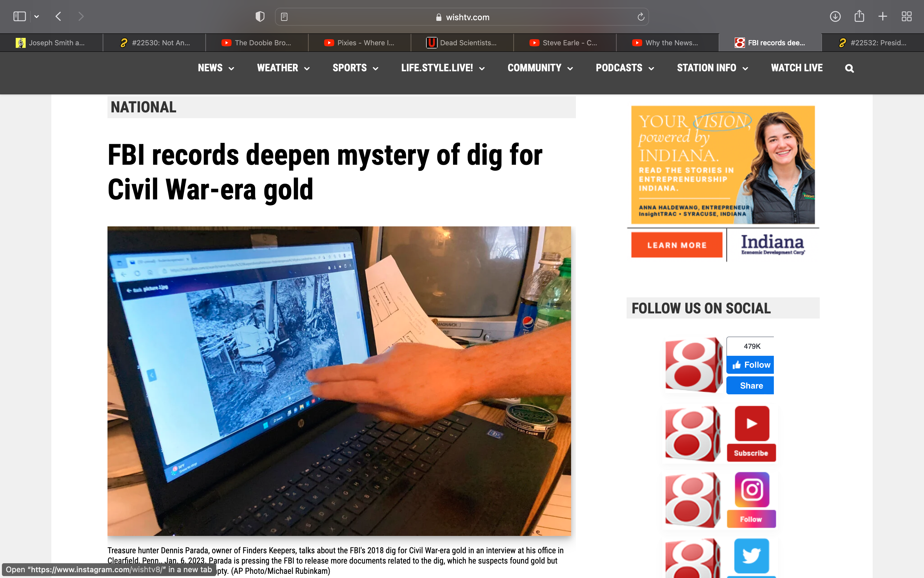The width and height of the screenshot is (924, 578).
Task: Add a new tab with the plus icon
Action: (x=883, y=16)
